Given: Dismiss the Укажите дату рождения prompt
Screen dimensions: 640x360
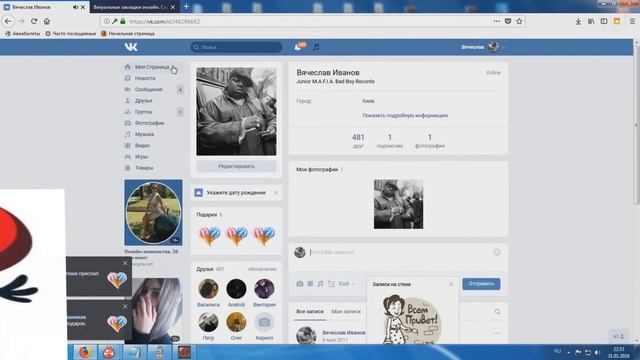Looking at the screenshot, I should pos(276,193).
